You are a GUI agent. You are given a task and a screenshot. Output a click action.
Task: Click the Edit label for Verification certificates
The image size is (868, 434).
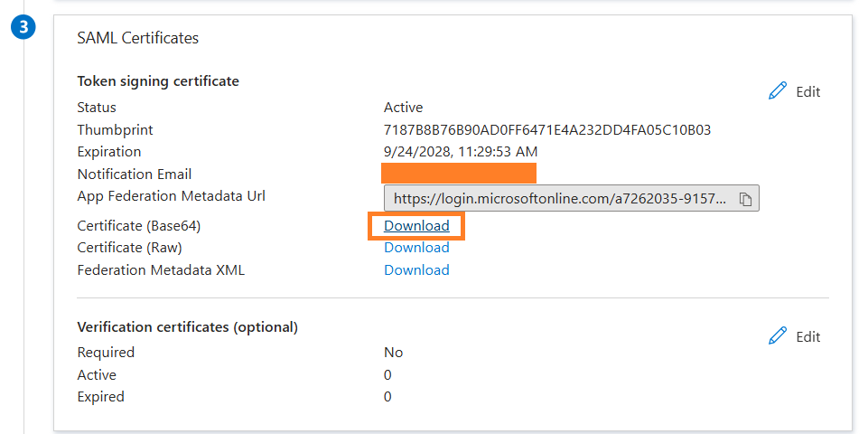[807, 336]
